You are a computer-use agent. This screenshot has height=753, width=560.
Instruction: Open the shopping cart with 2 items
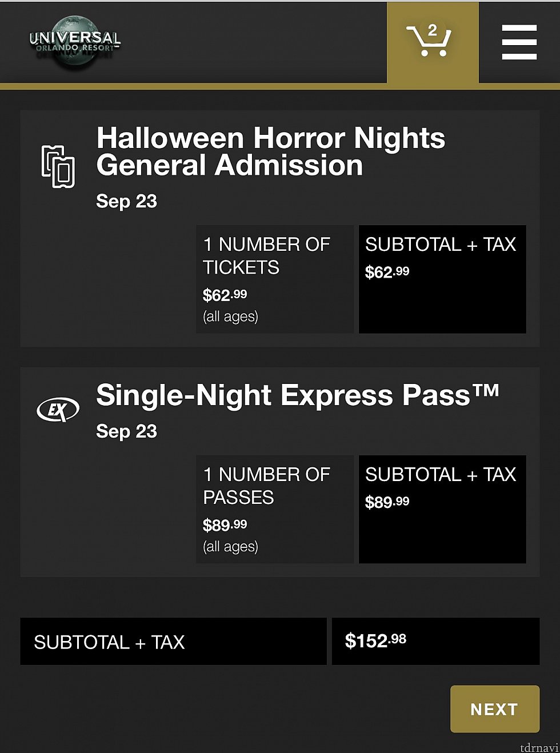433,43
